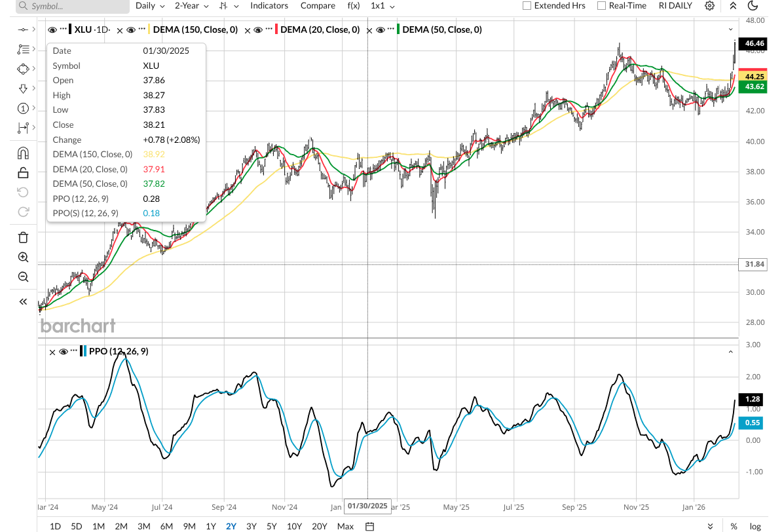Viewport: 784px width, 532px height.
Task: Switch the price scale to log
Action: tap(755, 526)
